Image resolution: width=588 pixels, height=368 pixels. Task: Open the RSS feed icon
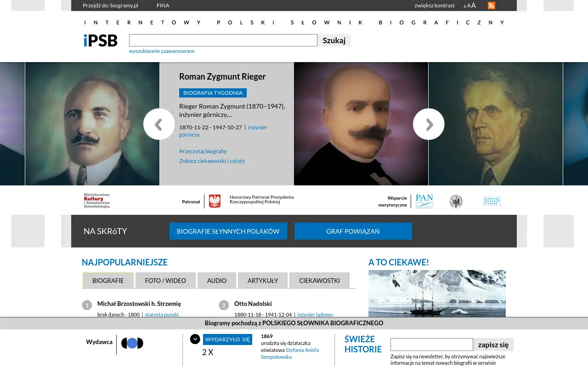492,6
